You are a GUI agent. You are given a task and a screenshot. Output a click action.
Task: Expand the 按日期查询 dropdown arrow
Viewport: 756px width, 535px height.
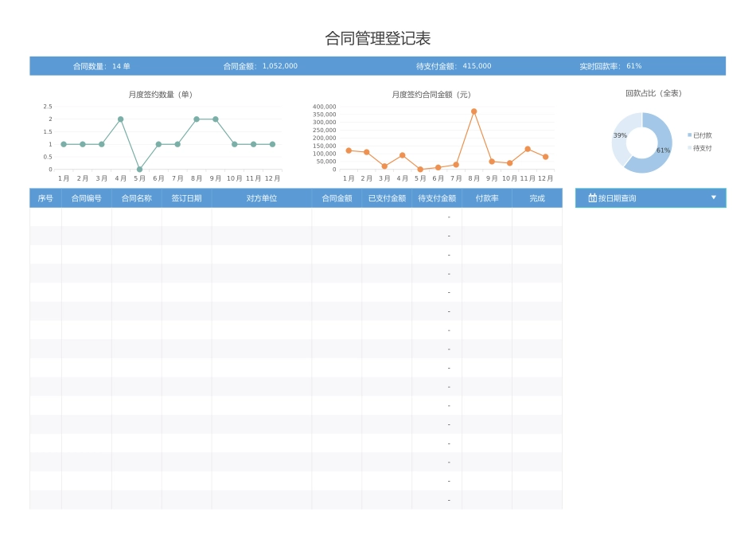(714, 197)
